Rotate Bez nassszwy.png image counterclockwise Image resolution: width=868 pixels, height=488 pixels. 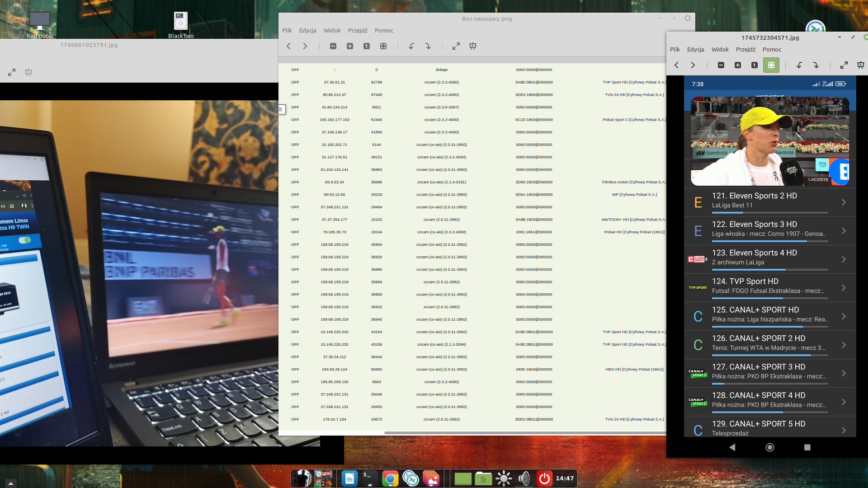click(411, 46)
